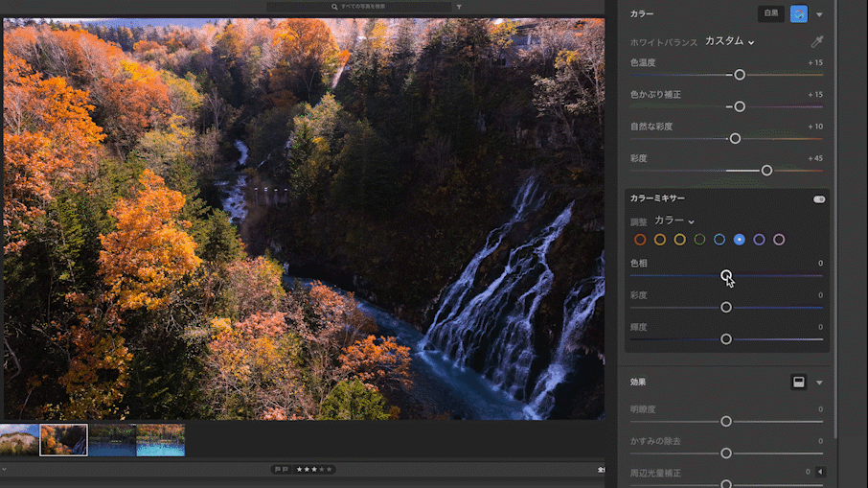Click the 自然な彩度 slider handle

[x=735, y=138]
